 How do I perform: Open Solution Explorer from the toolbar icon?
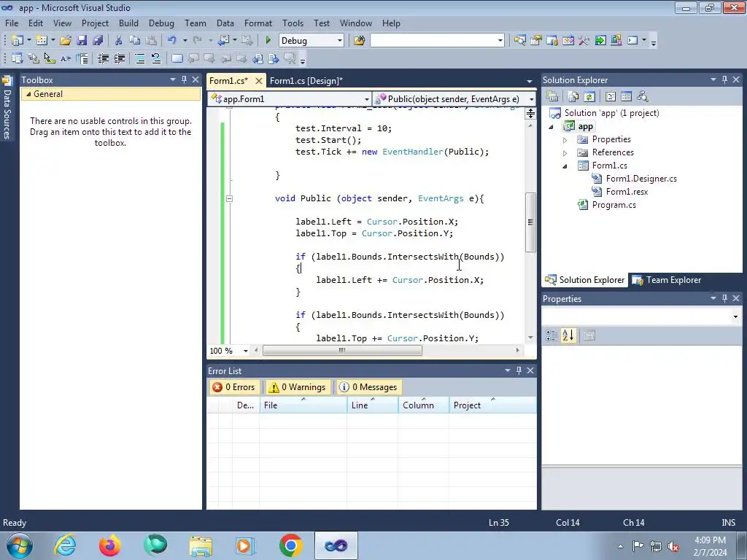tap(519, 41)
